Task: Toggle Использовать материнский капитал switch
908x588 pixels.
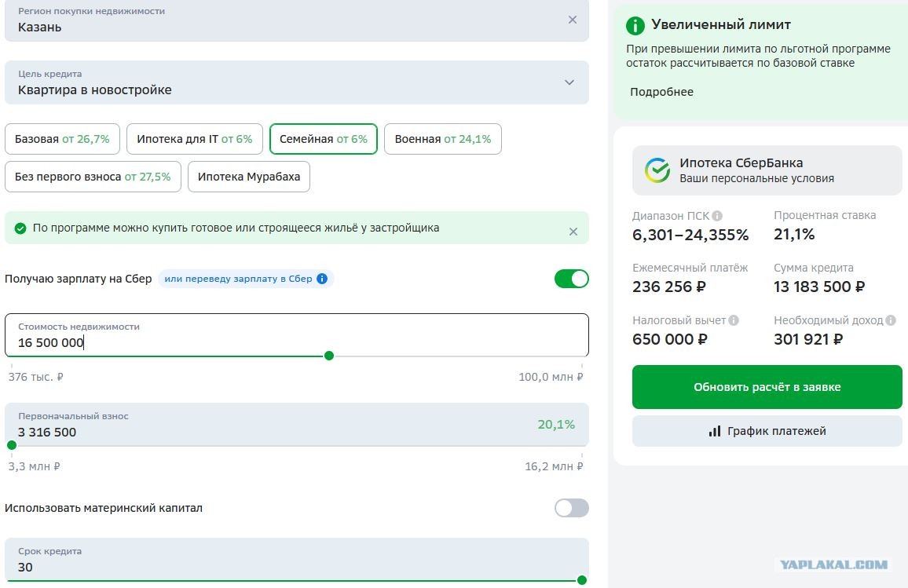Action: tap(572, 508)
